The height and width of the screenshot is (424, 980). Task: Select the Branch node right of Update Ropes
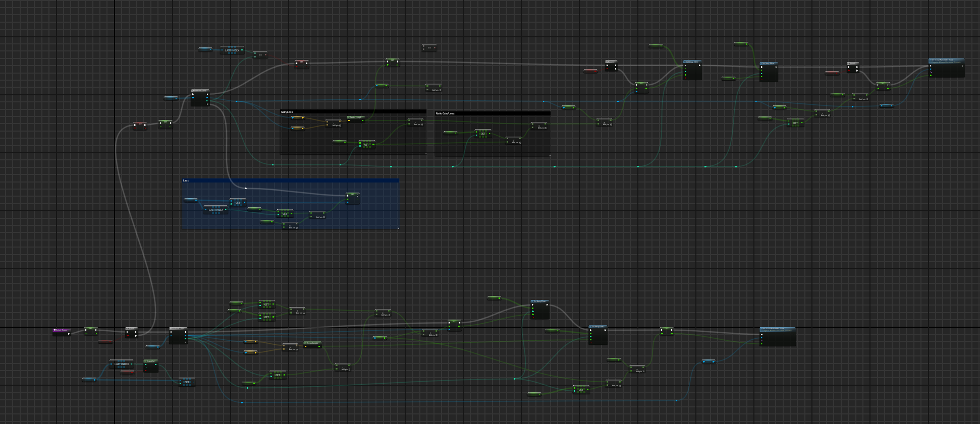pyautogui.click(x=131, y=329)
